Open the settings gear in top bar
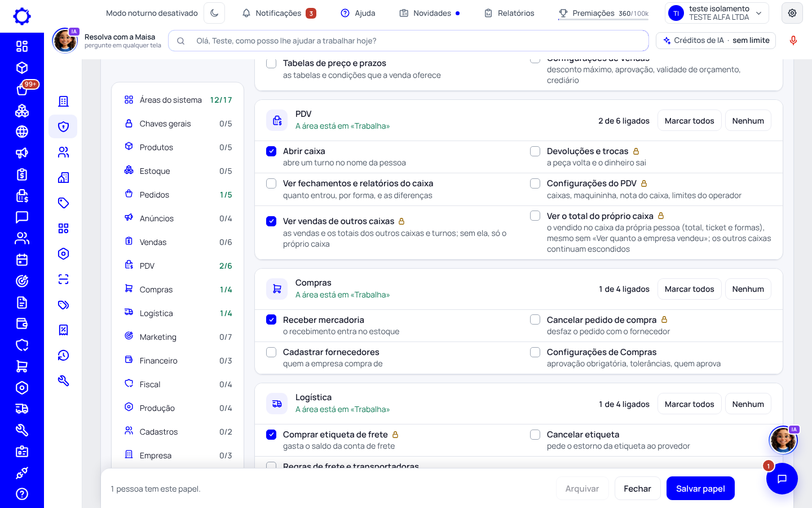Image resolution: width=812 pixels, height=508 pixels. point(792,13)
